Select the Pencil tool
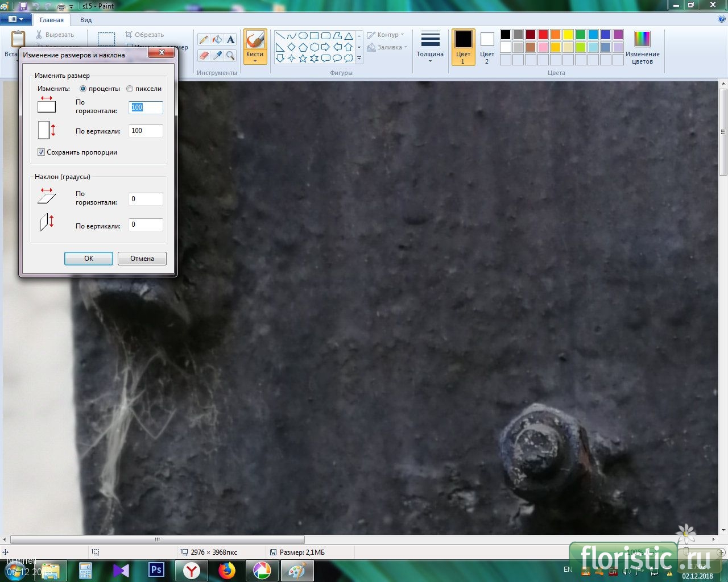This screenshot has height=582, width=728. (204, 39)
